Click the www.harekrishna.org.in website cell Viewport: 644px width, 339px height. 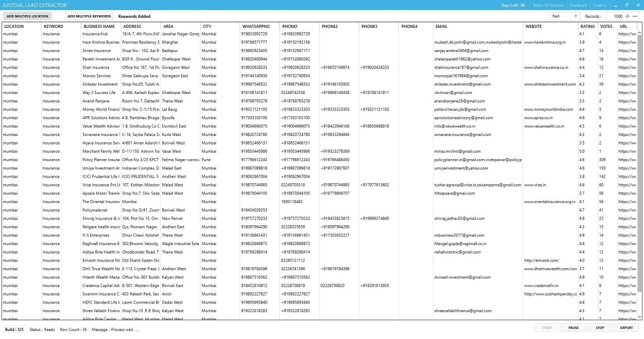544,42
